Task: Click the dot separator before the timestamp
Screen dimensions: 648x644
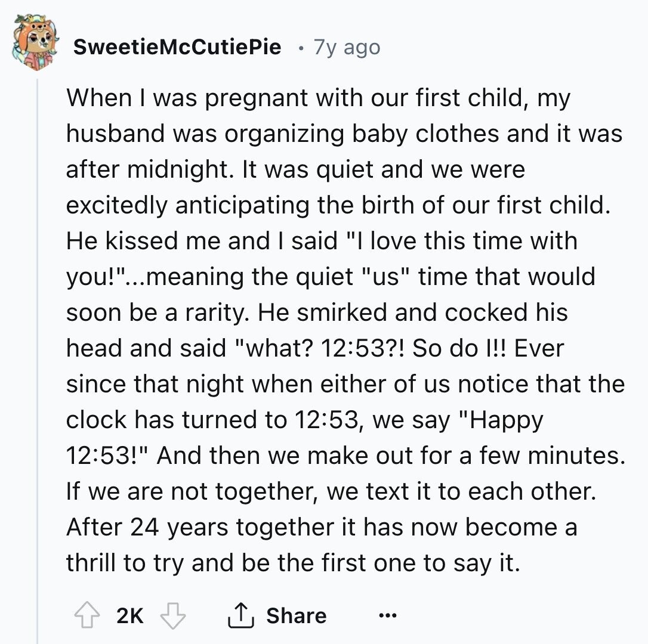Action: point(301,49)
